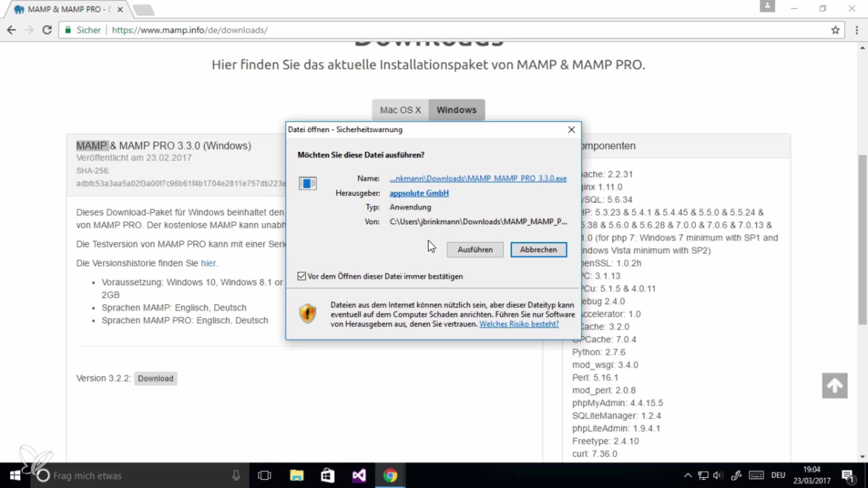Viewport: 868px width, 488px height.
Task: Open the Windows Store taskbar icon
Action: [328, 475]
